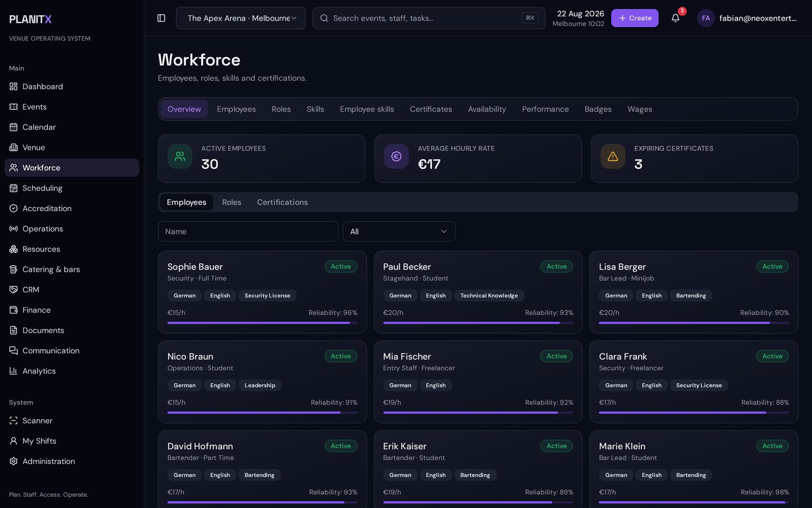The width and height of the screenshot is (812, 508).
Task: Click the My Shifts person icon
Action: (14, 441)
